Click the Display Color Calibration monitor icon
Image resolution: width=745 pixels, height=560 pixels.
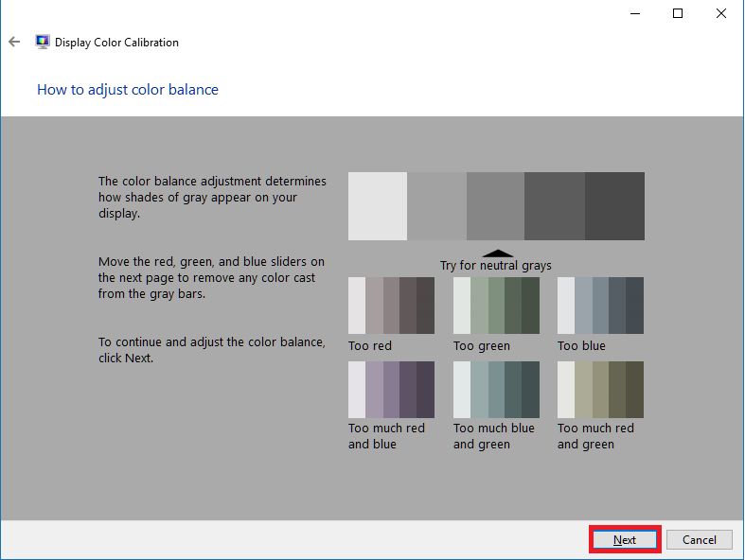point(43,42)
